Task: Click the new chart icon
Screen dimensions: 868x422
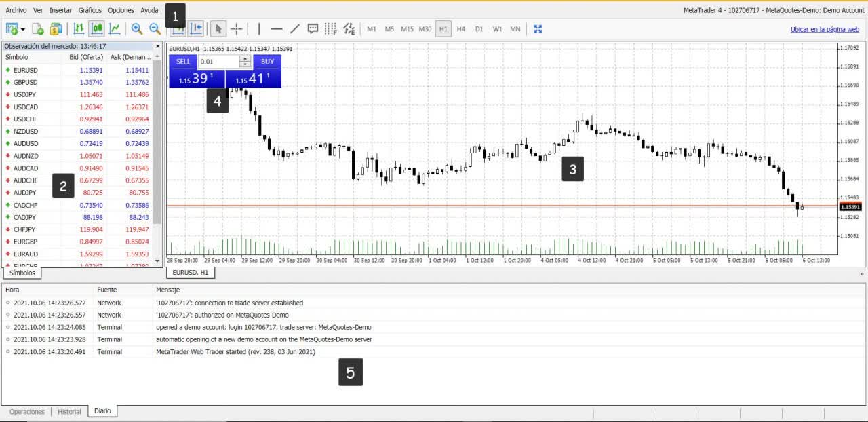Action: [12, 28]
